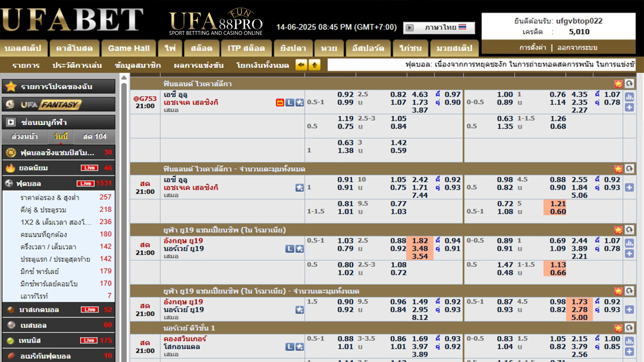The image size is (644, 362).
Task: Toggle favorite star for อังกฤษ ยู19 corners match
Action: pyautogui.click(x=299, y=310)
